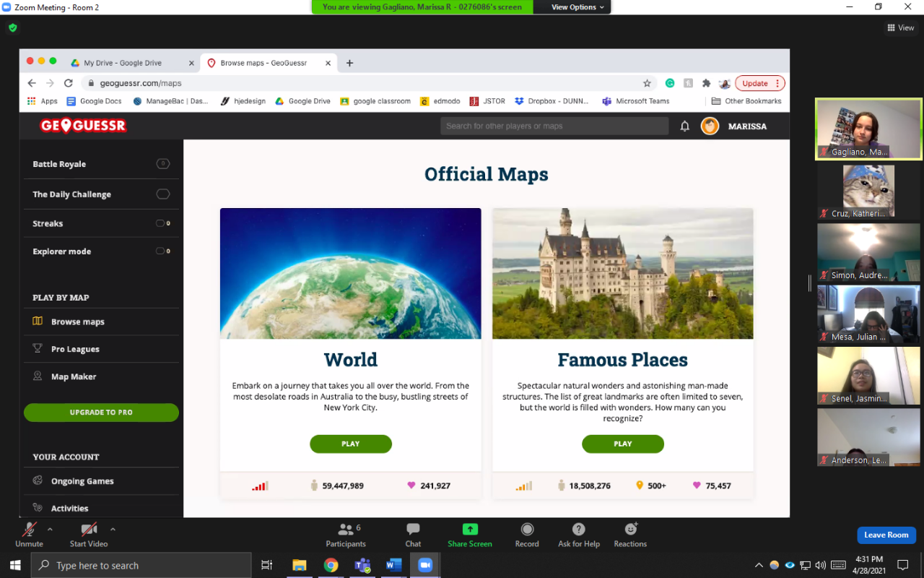924x578 pixels.
Task: Open the Chrome extensions puzzle icon
Action: coord(706,83)
